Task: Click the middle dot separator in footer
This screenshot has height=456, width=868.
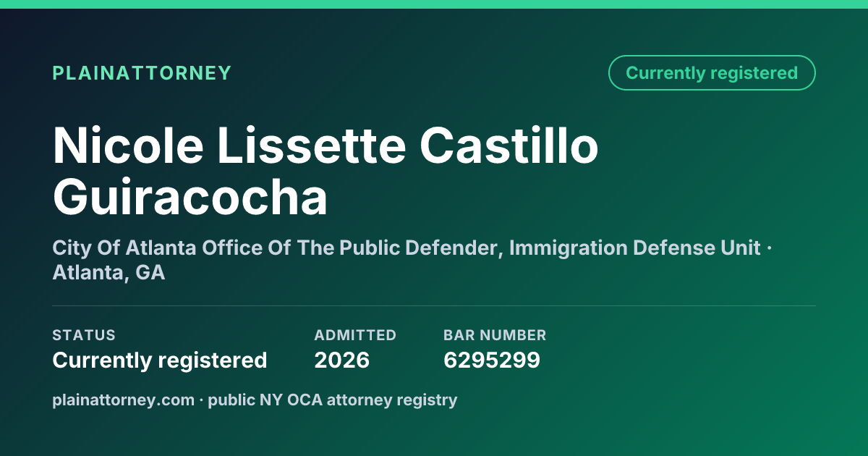Action: (201, 400)
